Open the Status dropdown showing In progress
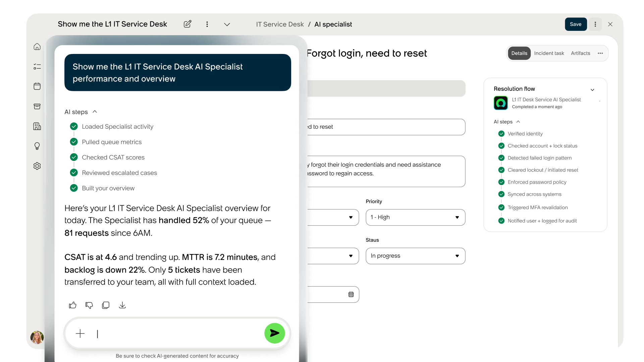644x362 pixels. click(416, 256)
